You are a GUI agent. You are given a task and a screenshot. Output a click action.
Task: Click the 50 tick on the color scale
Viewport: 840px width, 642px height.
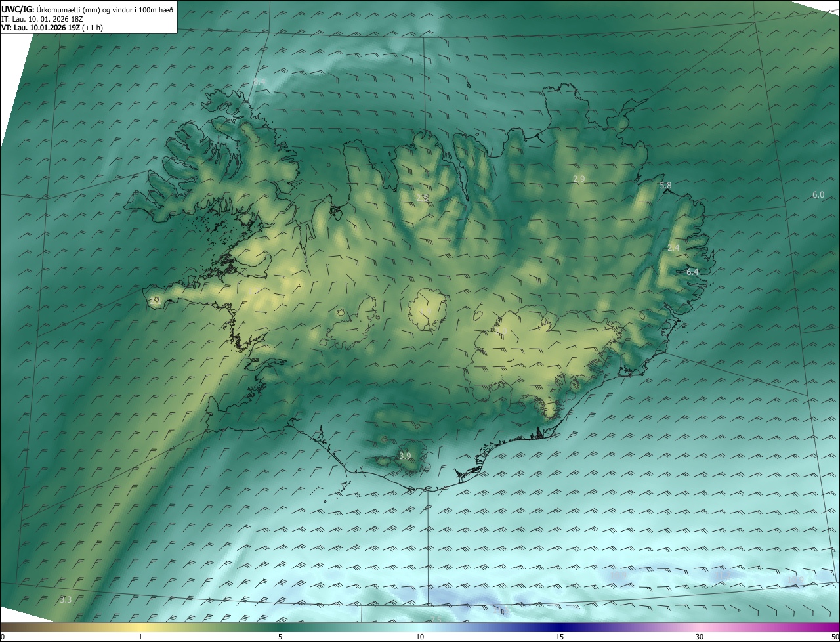(835, 637)
